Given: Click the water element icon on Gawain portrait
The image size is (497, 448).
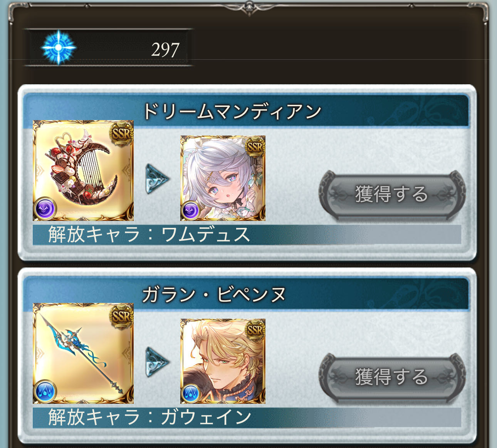Looking at the screenshot, I should 190,393.
